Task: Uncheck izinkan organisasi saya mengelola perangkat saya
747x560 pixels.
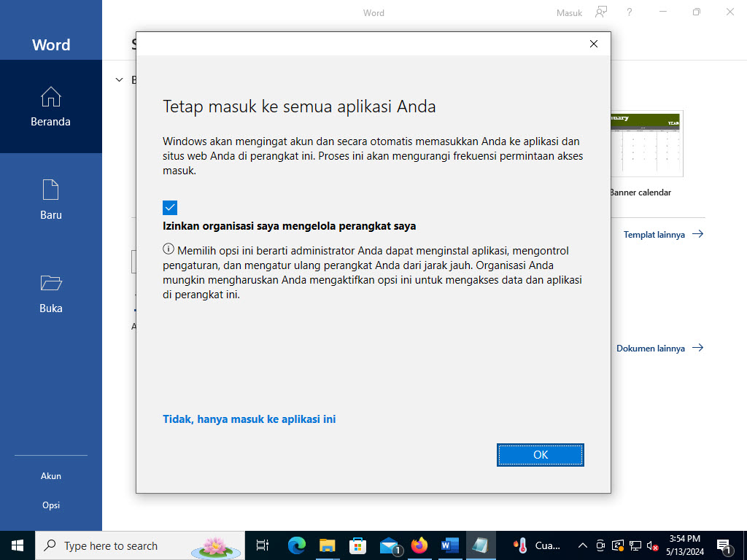Action: (170, 208)
